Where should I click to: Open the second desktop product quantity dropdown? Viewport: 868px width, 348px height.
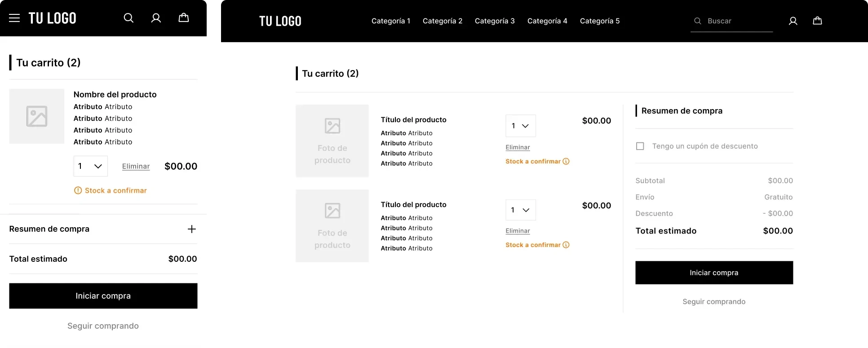pos(520,210)
